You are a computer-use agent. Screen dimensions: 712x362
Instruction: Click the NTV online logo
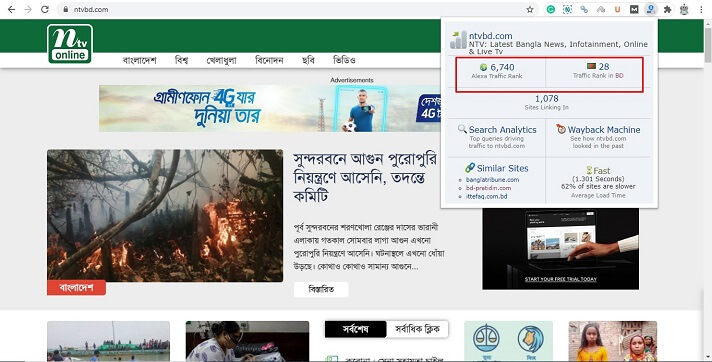pos(70,44)
